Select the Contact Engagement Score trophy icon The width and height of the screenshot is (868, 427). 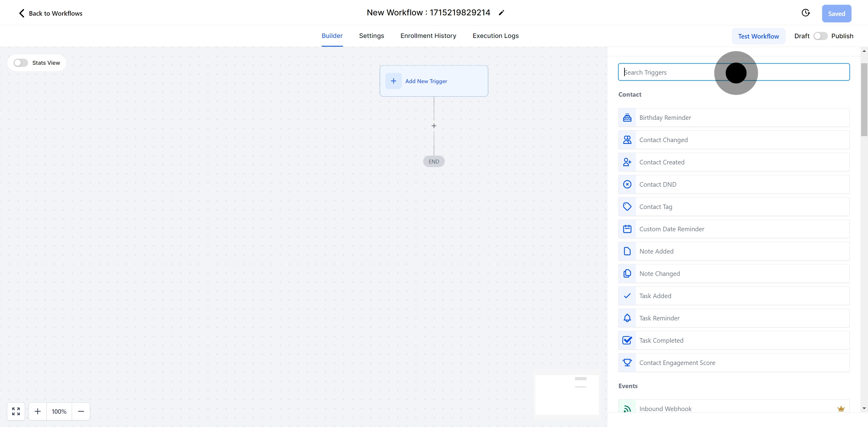point(627,363)
